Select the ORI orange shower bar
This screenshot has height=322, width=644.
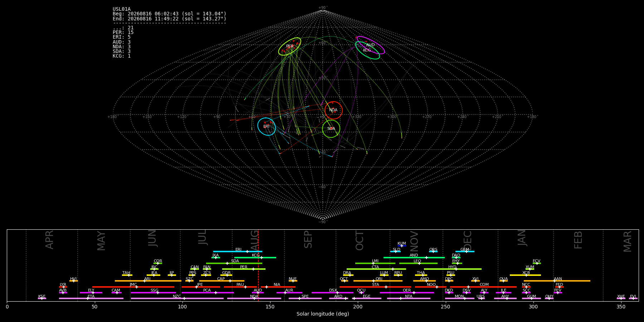(x=378, y=281)
